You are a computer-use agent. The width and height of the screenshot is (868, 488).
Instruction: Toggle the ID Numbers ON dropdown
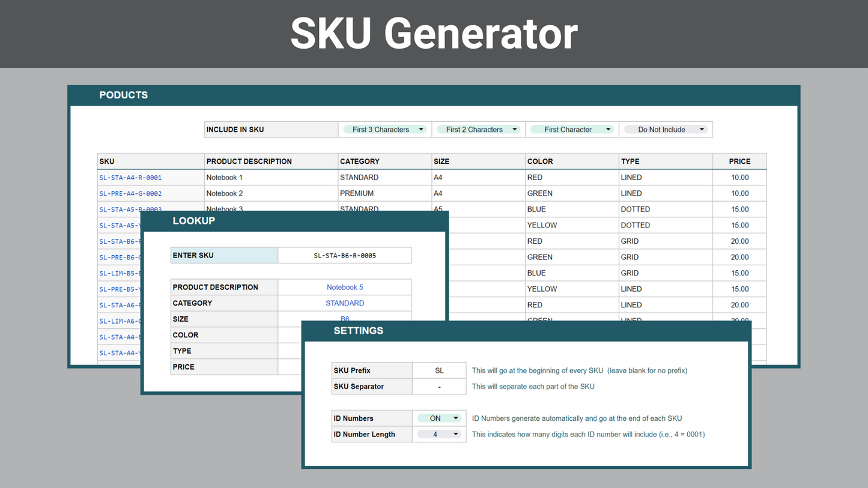pyautogui.click(x=439, y=418)
